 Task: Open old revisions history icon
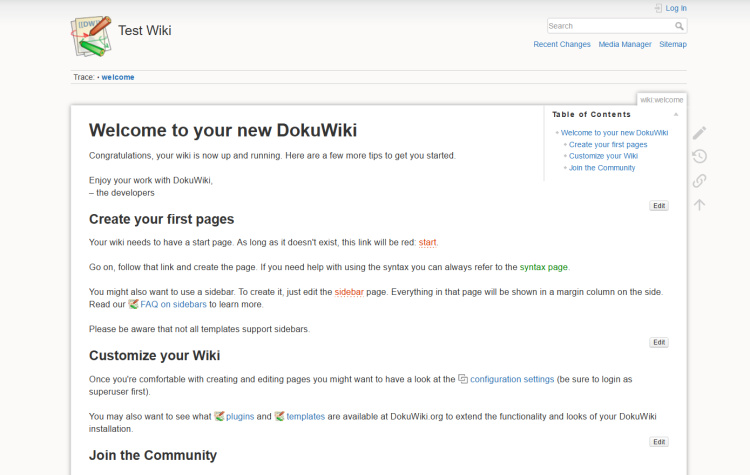[700, 156]
